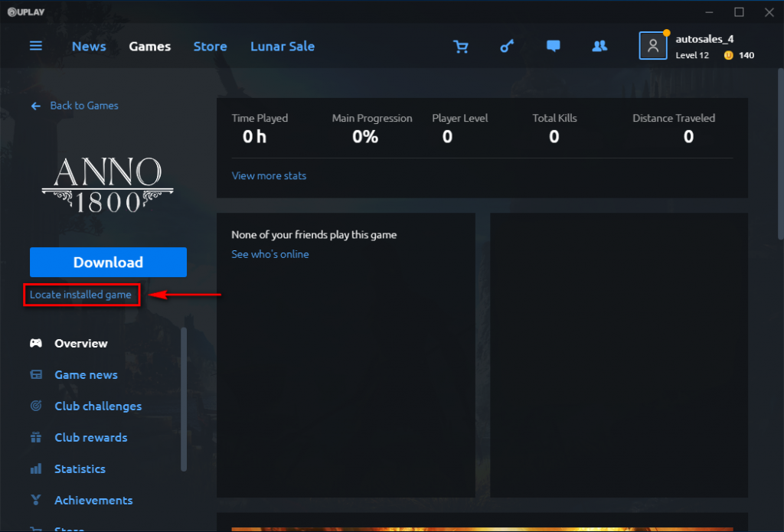Viewport: 784px width, 532px height.
Task: Click the Achievements trophy icon
Action: (36, 501)
